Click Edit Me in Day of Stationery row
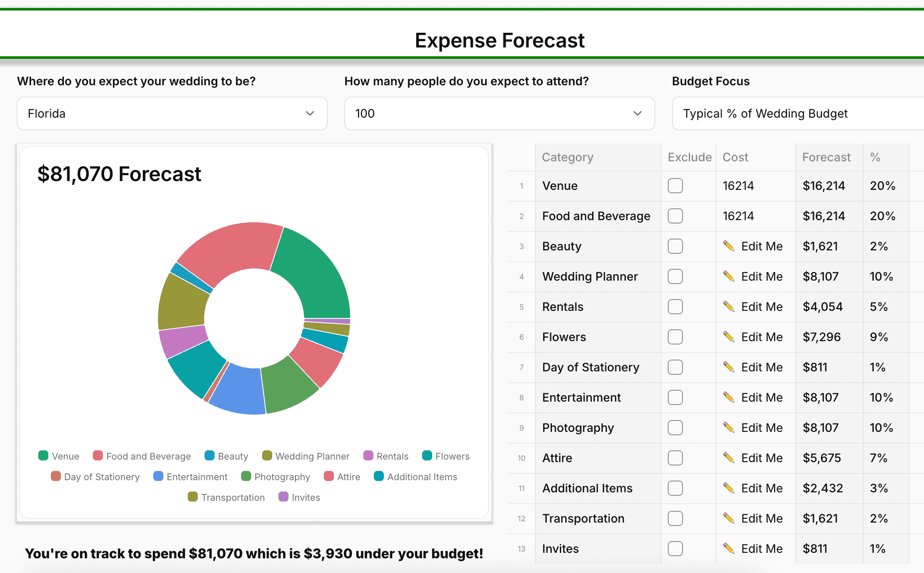Viewport: 924px width, 573px height. coord(761,367)
